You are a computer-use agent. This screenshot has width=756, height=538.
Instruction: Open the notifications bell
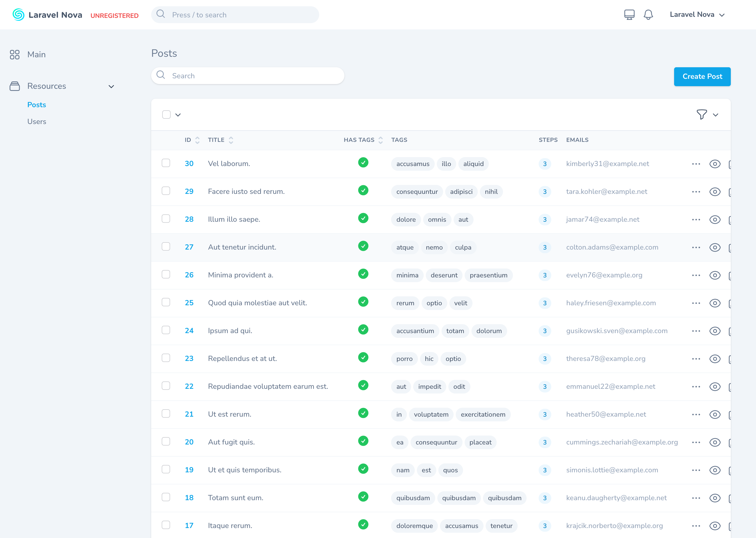click(x=648, y=15)
